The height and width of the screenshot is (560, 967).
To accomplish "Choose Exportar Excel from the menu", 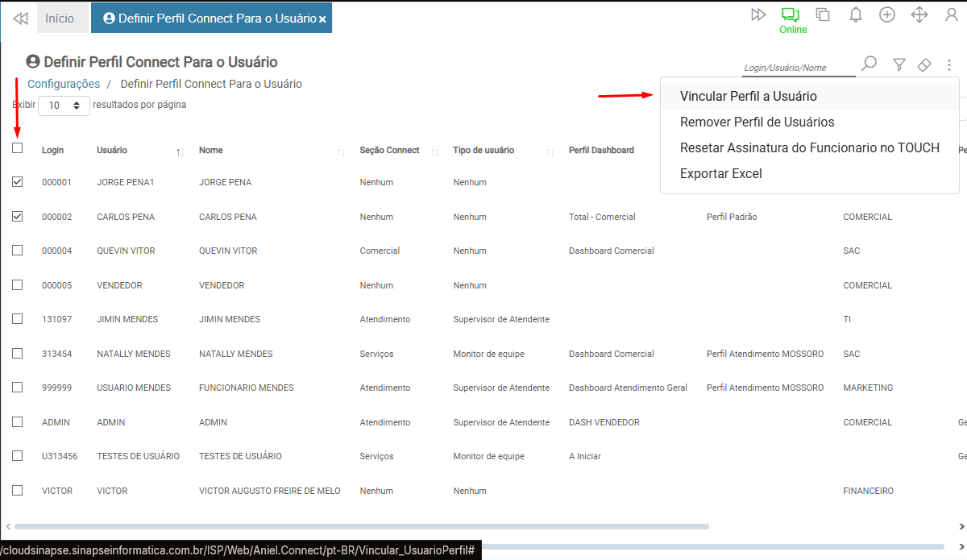I will pyautogui.click(x=720, y=174).
